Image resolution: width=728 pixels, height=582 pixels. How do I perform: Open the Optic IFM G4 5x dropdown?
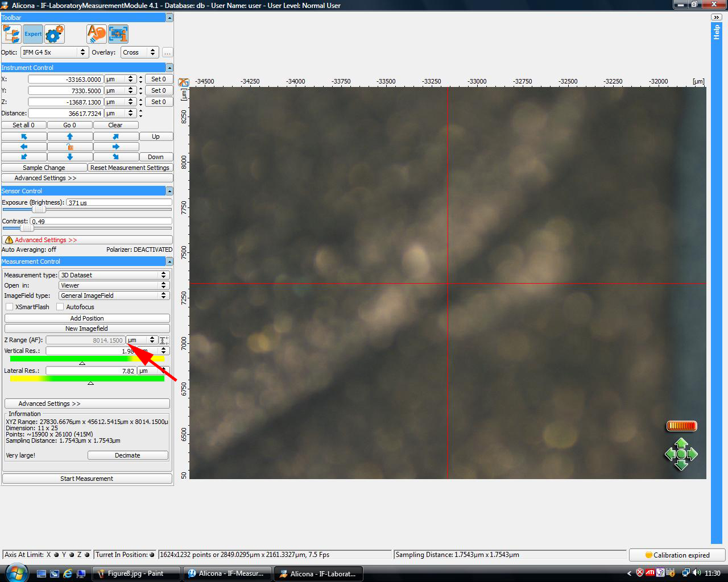(x=54, y=52)
